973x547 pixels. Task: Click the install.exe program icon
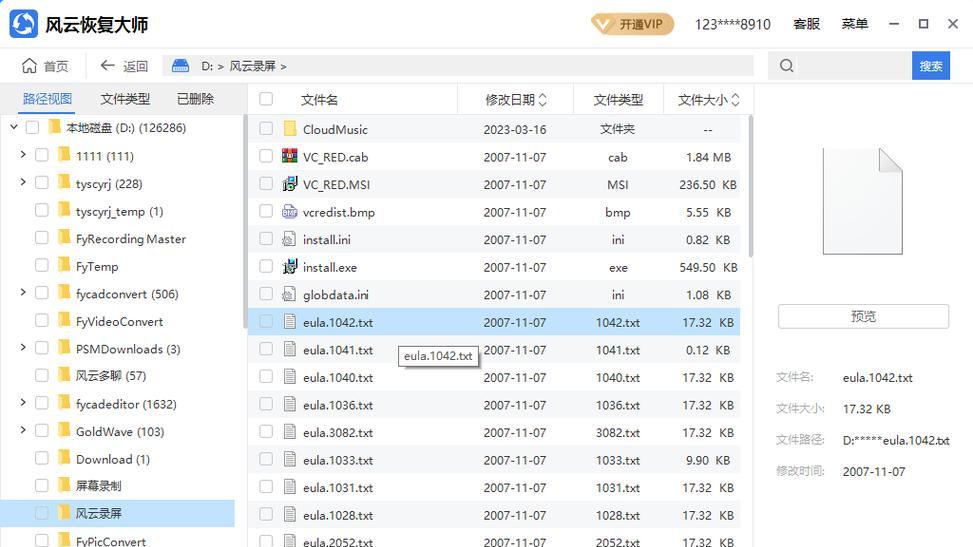290,266
